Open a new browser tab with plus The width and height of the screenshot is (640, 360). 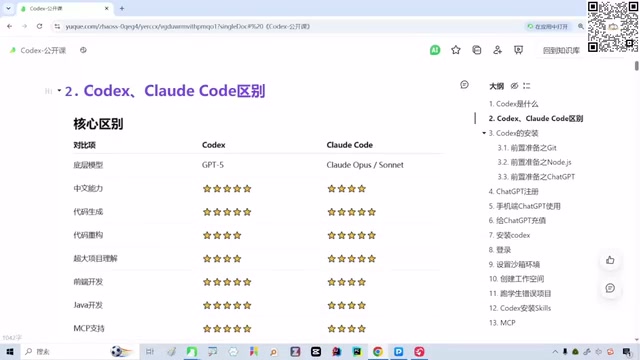tap(122, 8)
